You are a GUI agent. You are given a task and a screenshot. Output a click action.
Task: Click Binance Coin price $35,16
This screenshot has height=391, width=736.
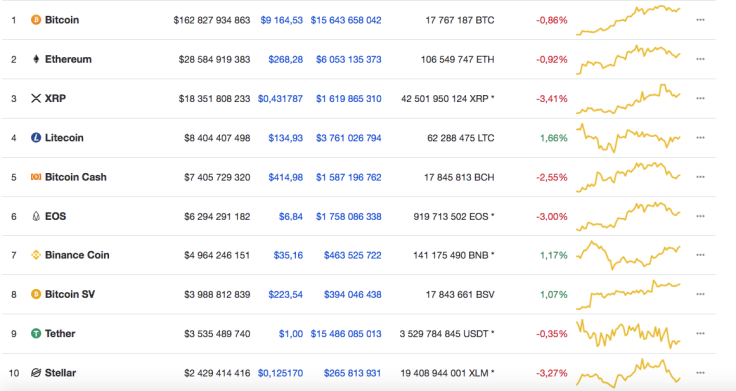tap(288, 255)
